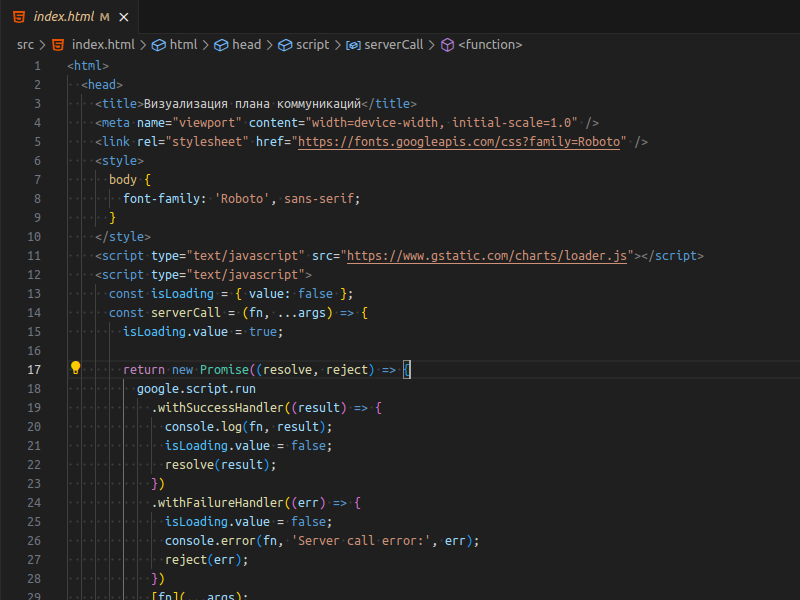800x600 pixels.
Task: Select the head breadcrumb segment
Action: point(246,45)
